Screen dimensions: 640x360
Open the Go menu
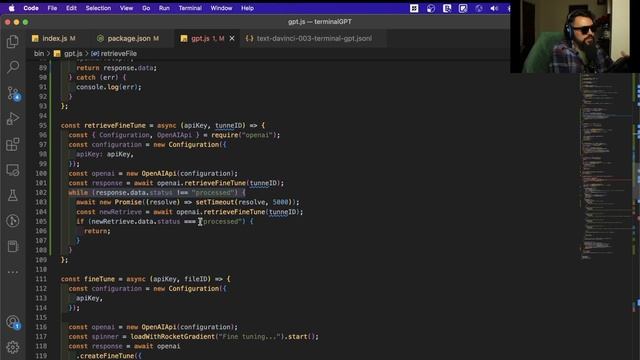[x=146, y=8]
